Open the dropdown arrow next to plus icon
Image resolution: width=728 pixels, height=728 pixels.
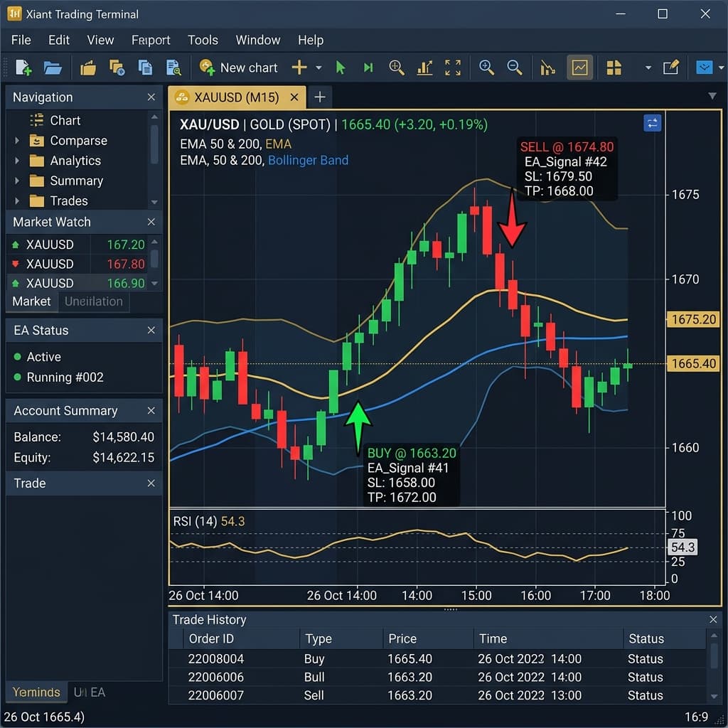(318, 68)
